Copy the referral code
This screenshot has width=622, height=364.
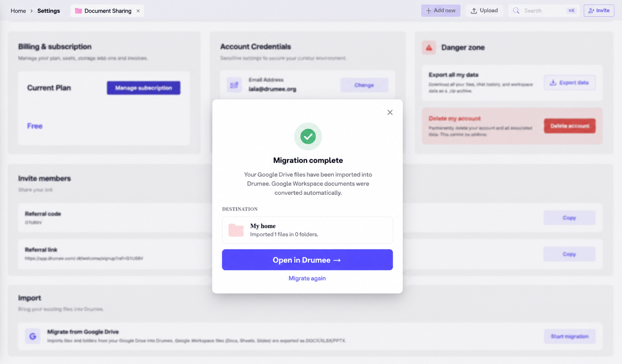click(569, 217)
